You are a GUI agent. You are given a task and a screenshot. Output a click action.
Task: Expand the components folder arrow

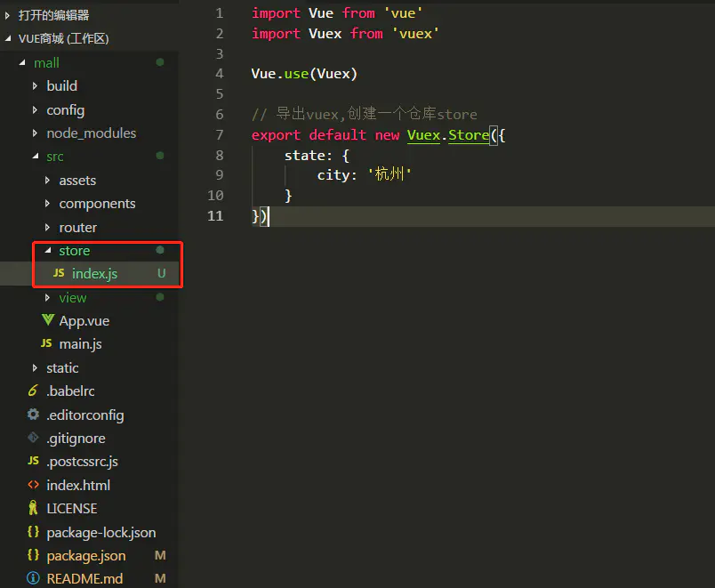click(x=47, y=204)
